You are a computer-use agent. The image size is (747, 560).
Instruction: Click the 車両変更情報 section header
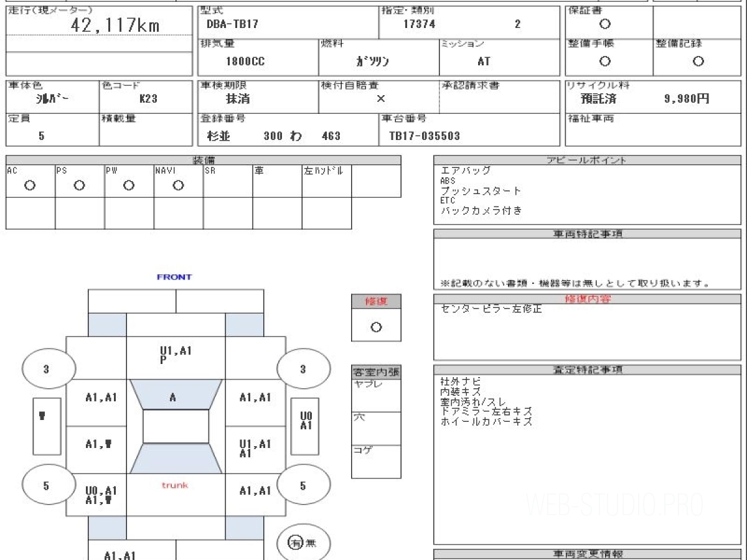click(x=586, y=554)
